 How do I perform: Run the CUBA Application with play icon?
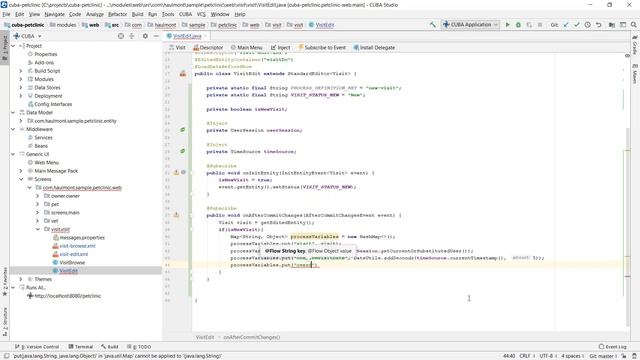507,25
